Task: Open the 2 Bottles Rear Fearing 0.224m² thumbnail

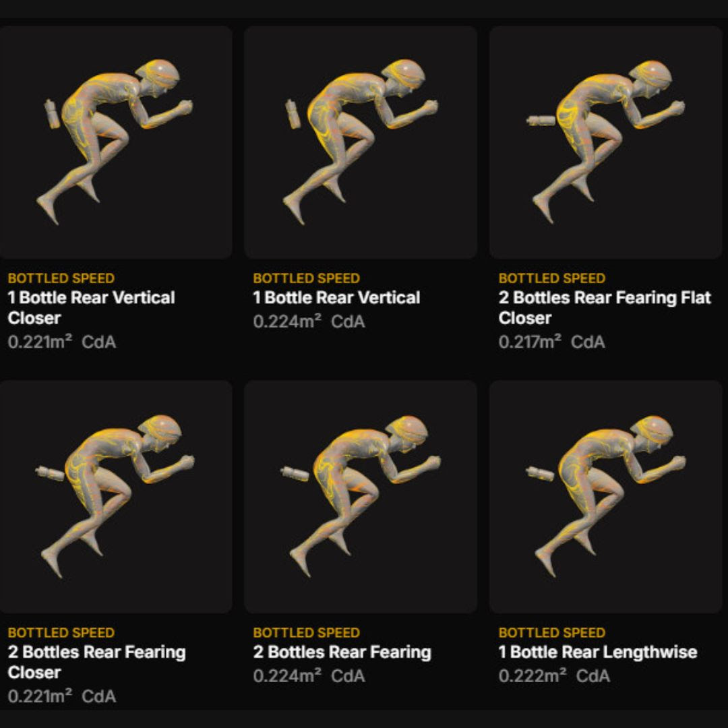Action: tap(361, 497)
